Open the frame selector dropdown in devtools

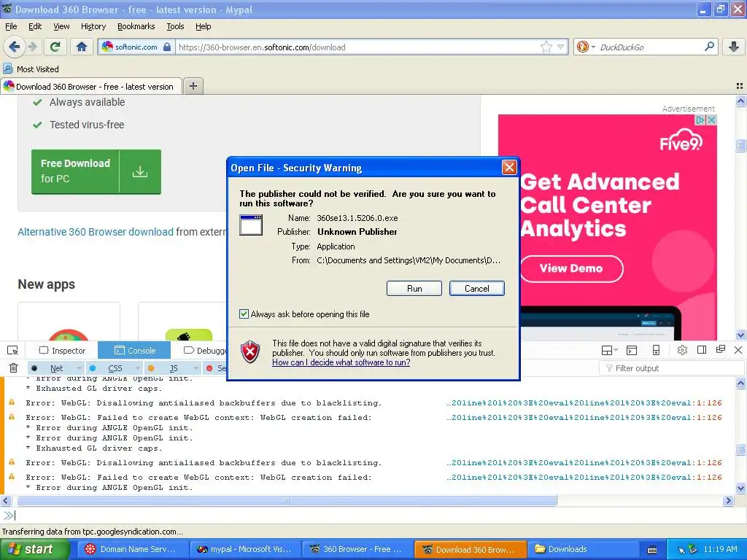(609, 351)
